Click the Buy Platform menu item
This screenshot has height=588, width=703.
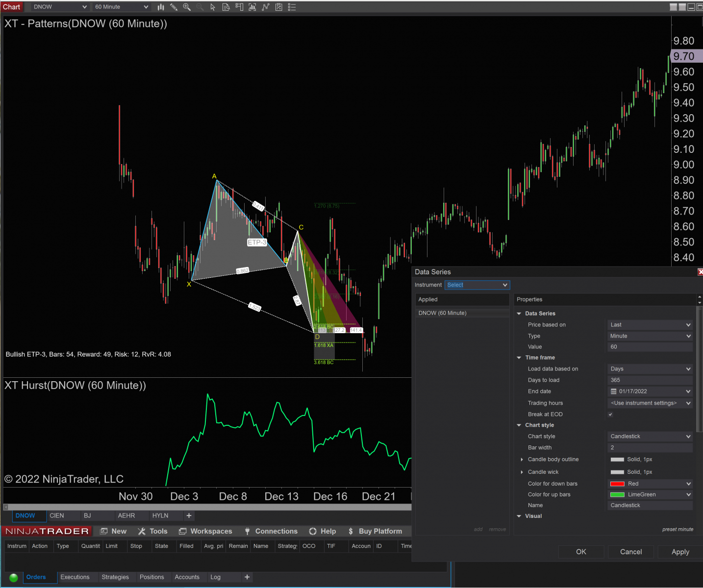click(375, 531)
